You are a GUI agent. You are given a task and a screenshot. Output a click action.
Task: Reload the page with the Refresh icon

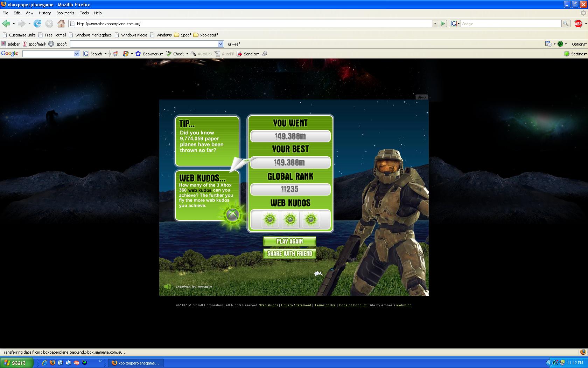click(x=37, y=23)
